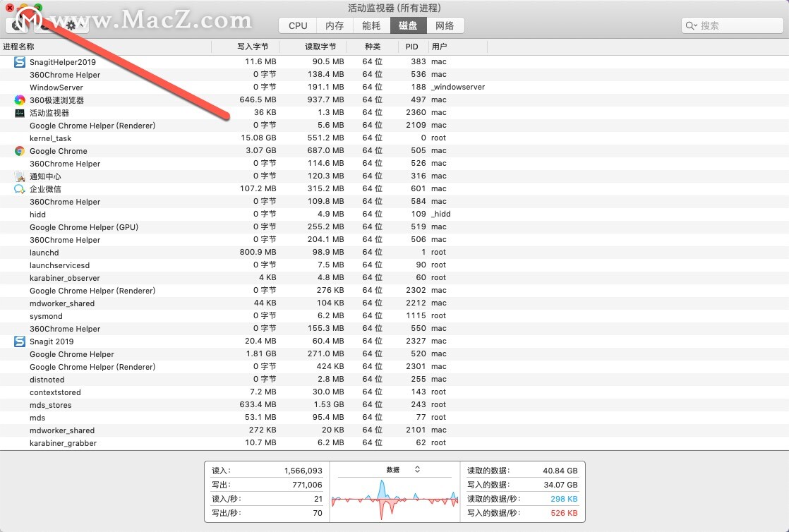Screen dimensions: 789x532
Task: Click the 937.7 MB read bytes value
Action: click(326, 99)
